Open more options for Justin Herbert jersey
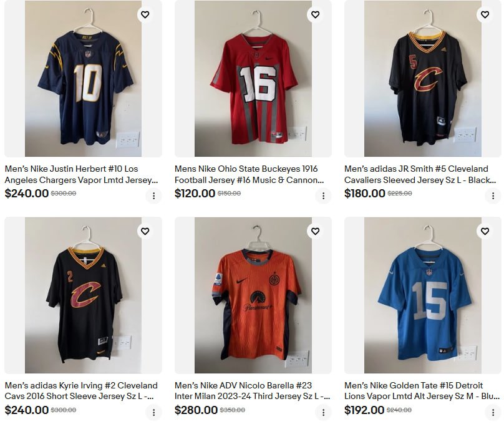Image resolution: width=504 pixels, height=429 pixels. (153, 195)
